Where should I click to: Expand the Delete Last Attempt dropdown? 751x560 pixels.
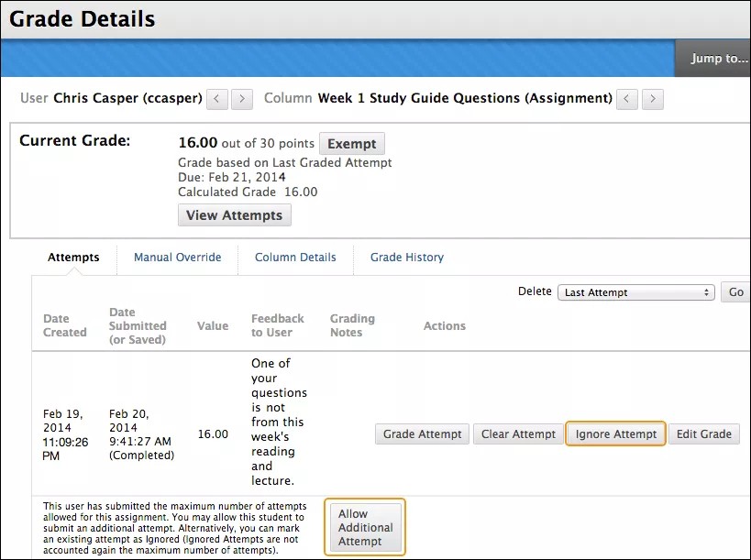636,292
